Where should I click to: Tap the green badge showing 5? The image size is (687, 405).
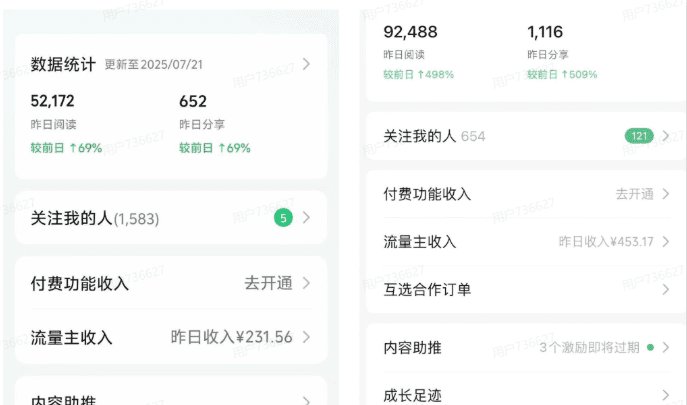pos(283,217)
